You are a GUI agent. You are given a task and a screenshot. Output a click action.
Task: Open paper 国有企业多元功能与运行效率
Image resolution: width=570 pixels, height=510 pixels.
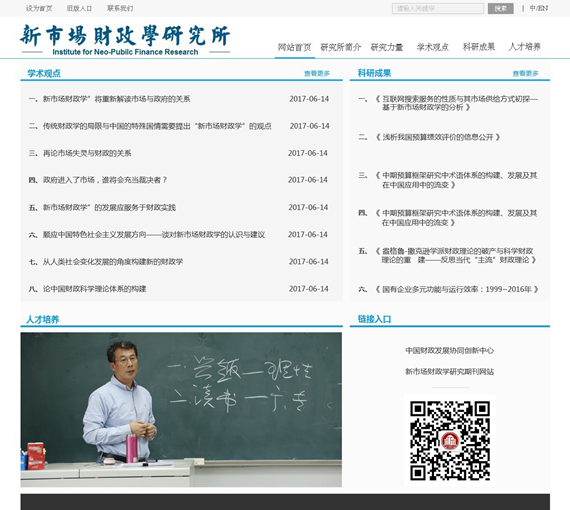click(457, 289)
